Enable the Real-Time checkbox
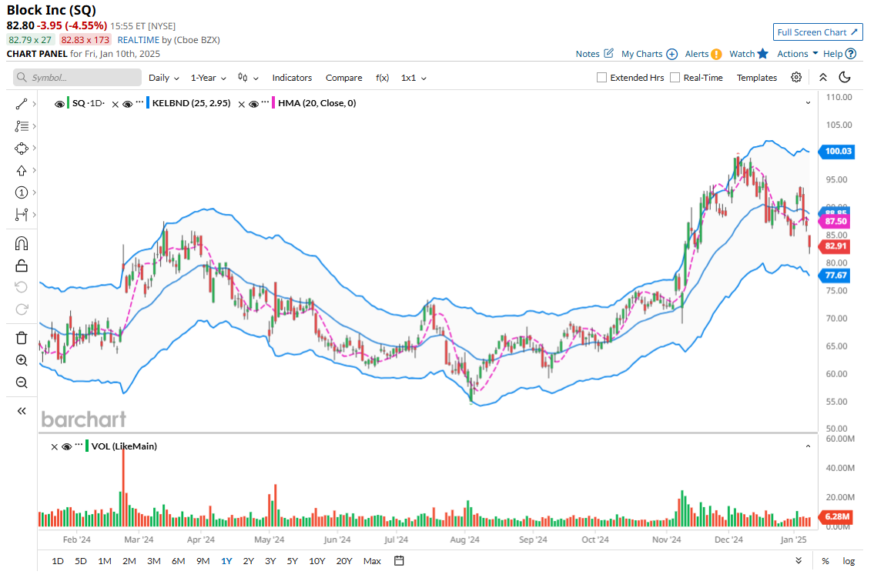The image size is (884, 588). click(x=675, y=78)
